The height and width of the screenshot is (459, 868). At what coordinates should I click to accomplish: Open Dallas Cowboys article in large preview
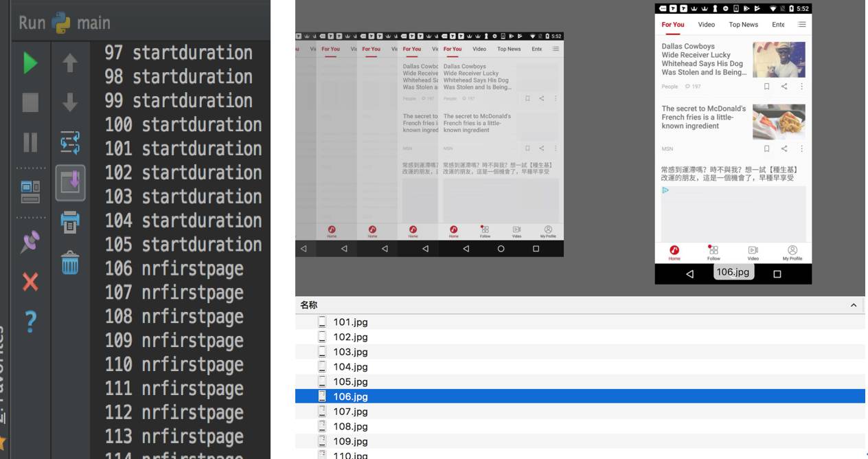tap(704, 59)
